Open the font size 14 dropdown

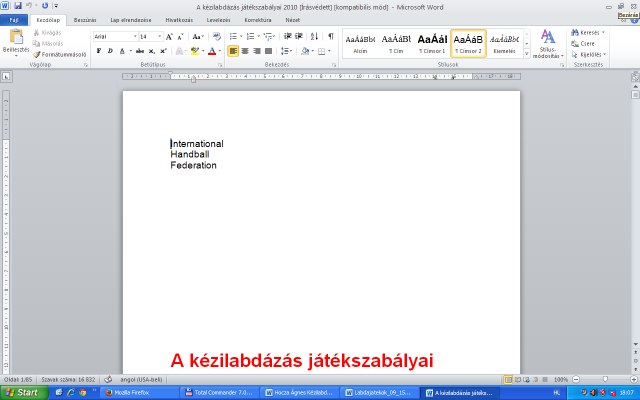160,37
